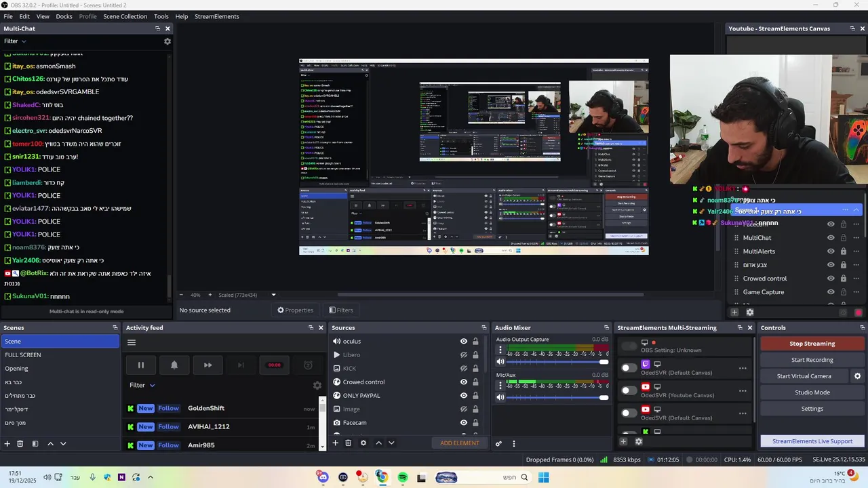Hide the Crowed control source
Image resolution: width=868 pixels, height=488 pixels.
(464, 382)
